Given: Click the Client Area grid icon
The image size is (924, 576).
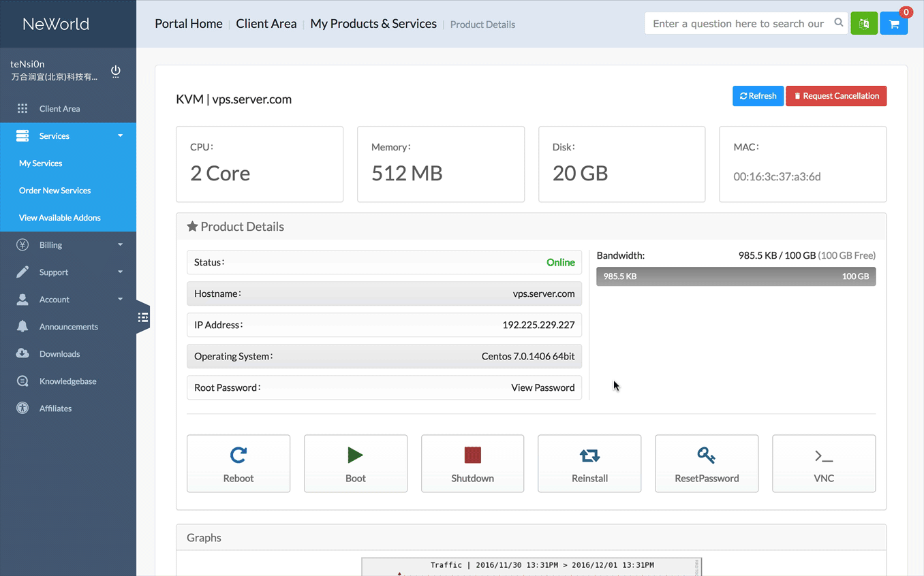Looking at the screenshot, I should click(22, 108).
